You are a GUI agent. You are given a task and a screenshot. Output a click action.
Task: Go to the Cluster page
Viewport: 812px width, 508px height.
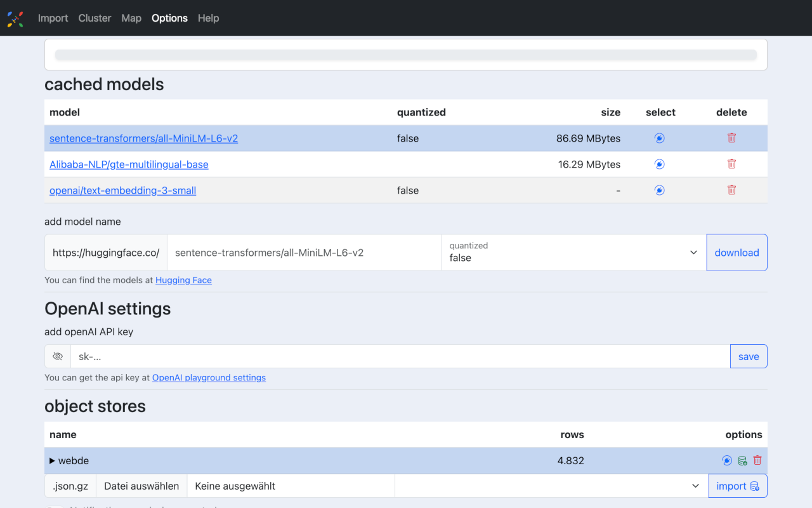(95, 18)
